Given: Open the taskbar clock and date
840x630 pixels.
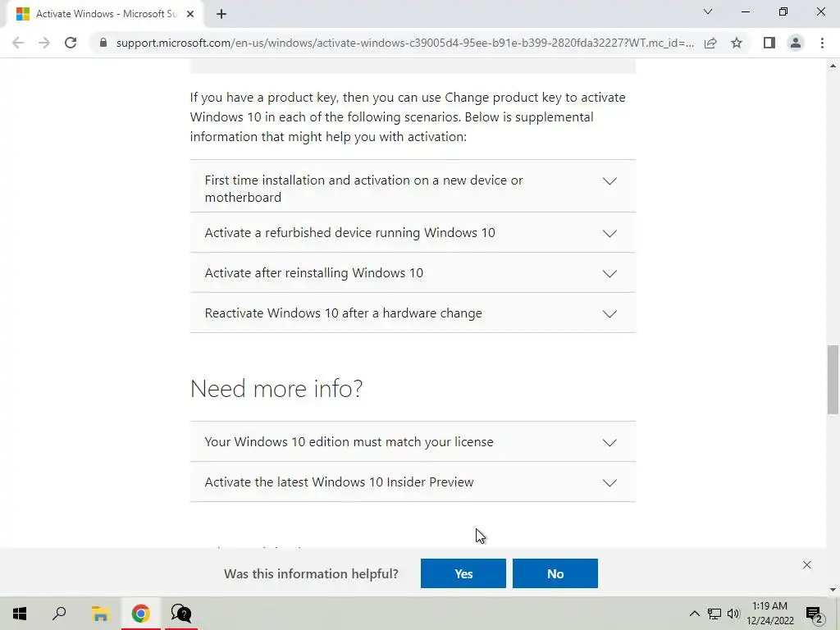Looking at the screenshot, I should 769,614.
